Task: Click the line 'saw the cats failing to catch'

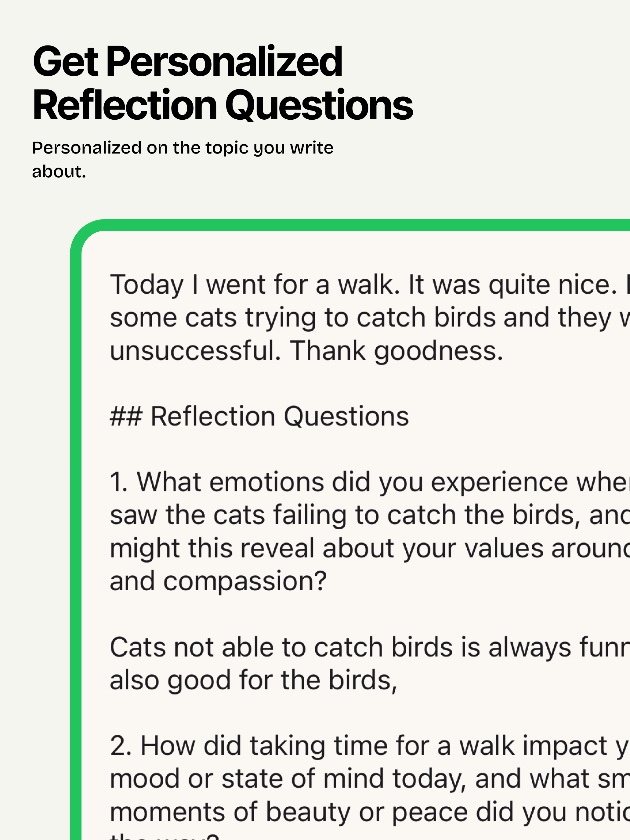Action: 370,515
